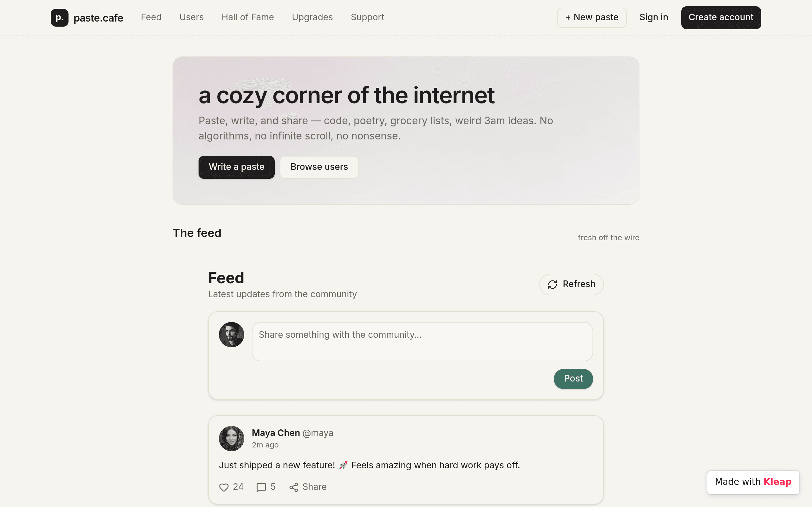Click Maya Chen's profile avatar
Screen dimensions: 812x507
pos(232,438)
